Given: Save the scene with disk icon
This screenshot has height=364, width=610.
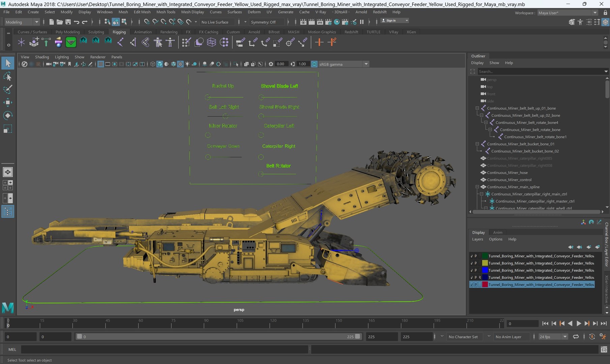Looking at the screenshot, I should [68, 22].
